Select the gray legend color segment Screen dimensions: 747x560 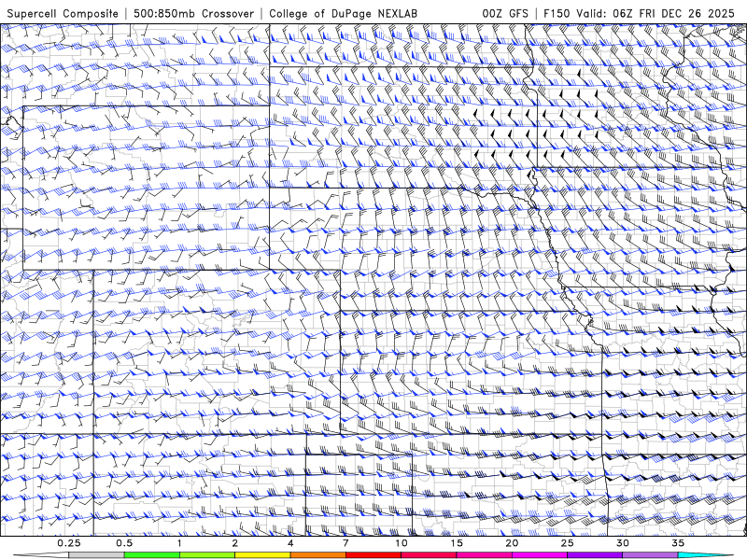click(97, 555)
